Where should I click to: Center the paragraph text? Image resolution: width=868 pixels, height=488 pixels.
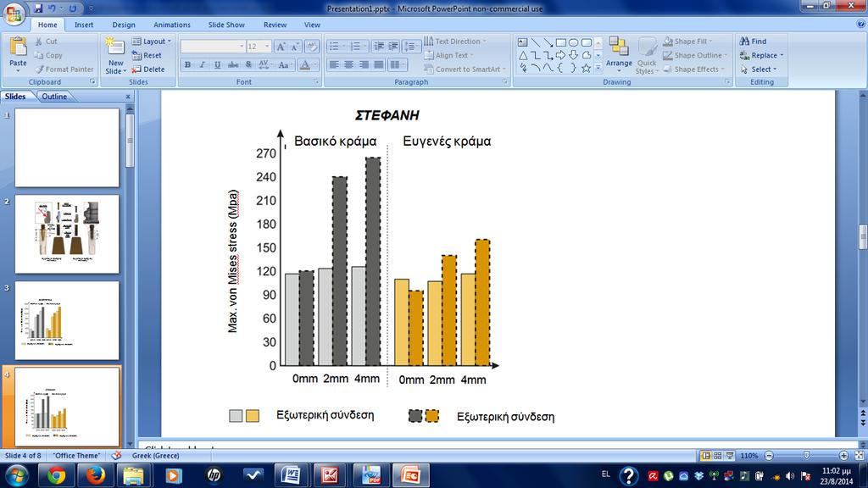point(348,64)
